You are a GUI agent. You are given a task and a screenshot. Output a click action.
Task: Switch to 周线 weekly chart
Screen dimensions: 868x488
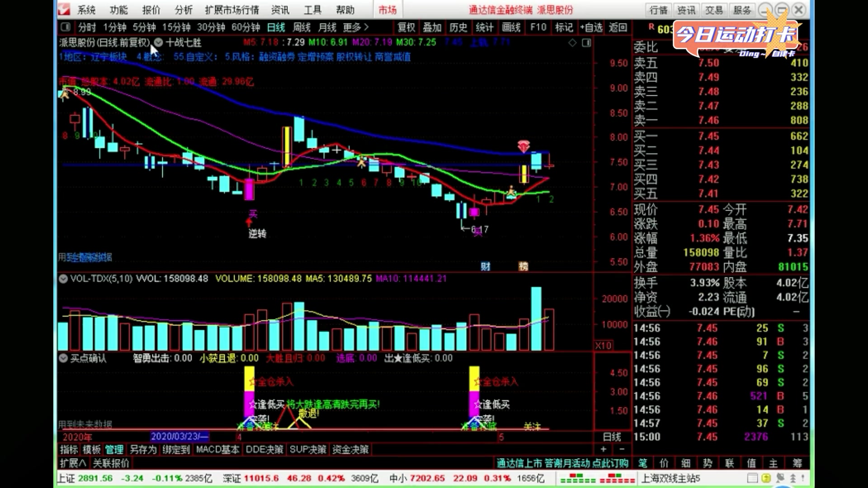[x=301, y=28]
